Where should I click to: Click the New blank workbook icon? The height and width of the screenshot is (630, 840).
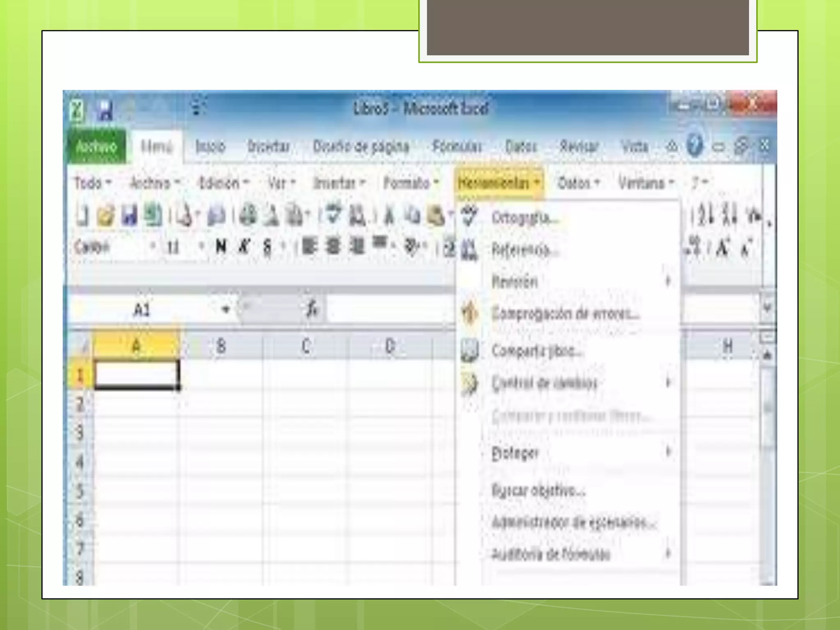coord(82,215)
